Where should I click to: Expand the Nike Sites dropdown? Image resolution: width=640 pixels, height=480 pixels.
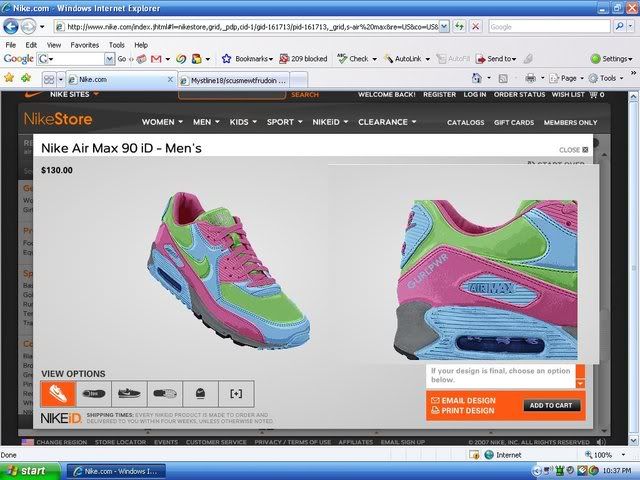[x=74, y=94]
